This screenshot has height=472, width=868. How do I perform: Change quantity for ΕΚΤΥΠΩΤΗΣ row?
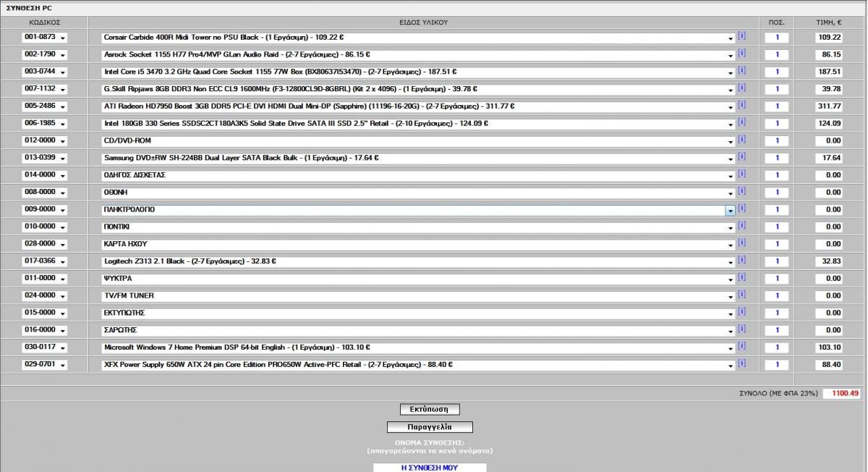(x=777, y=313)
